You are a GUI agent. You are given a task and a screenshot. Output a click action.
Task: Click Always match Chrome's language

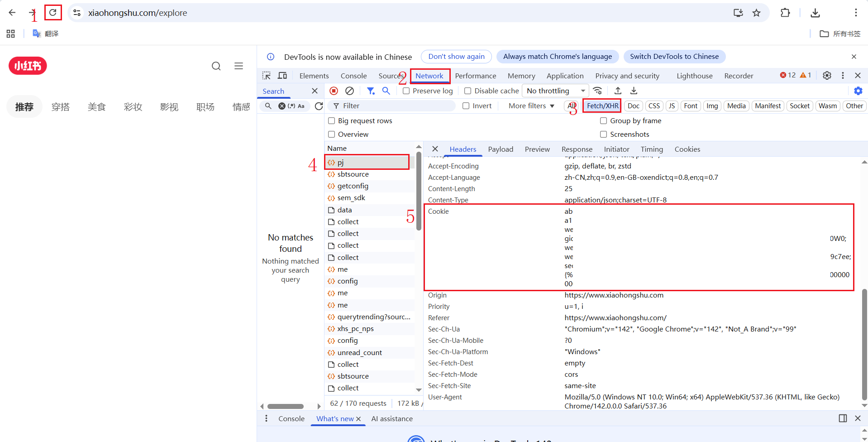click(x=558, y=57)
